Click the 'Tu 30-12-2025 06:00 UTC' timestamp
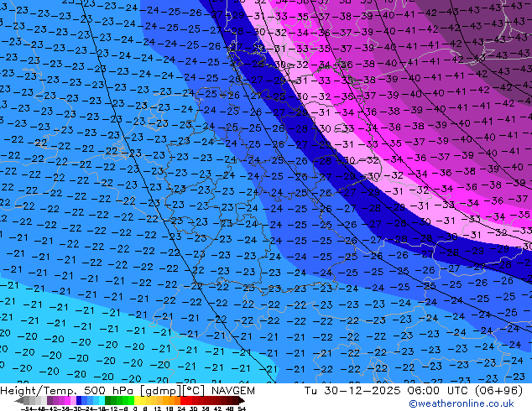This screenshot has width=532, height=411. coord(388,391)
